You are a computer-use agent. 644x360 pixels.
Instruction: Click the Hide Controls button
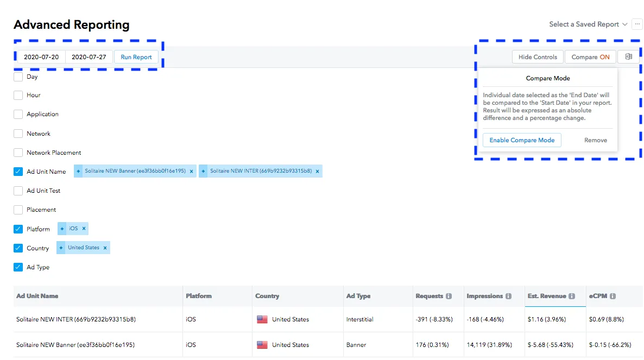click(x=538, y=57)
